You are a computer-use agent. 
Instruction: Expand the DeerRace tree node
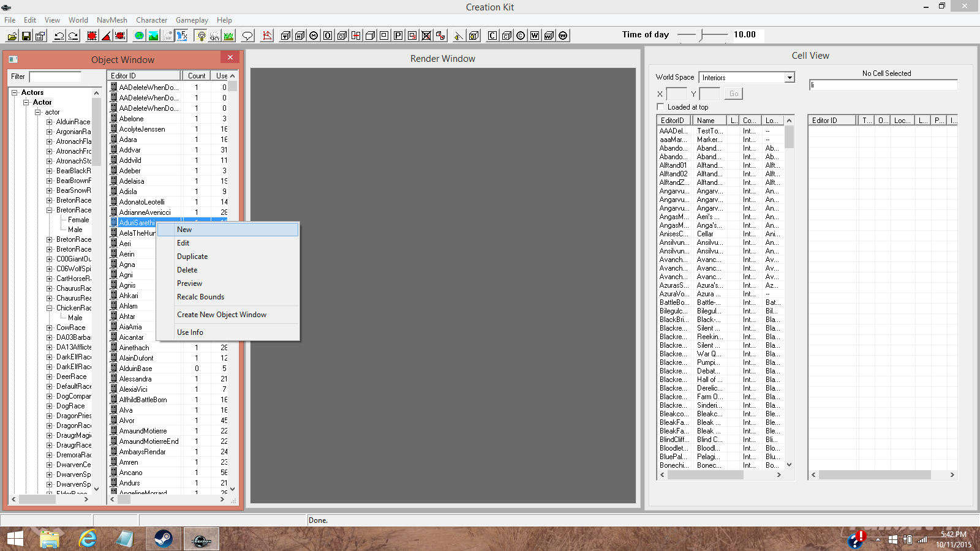[50, 377]
